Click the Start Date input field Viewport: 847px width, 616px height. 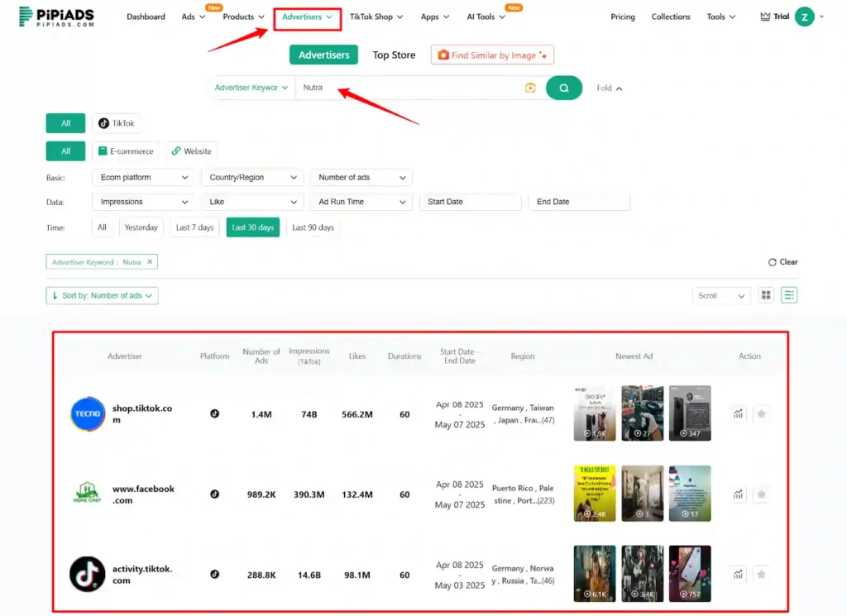click(470, 201)
